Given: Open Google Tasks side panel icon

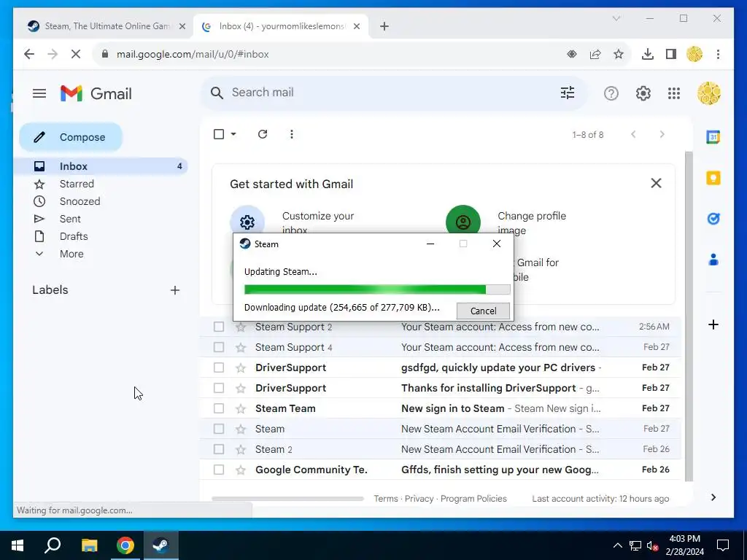Looking at the screenshot, I should pyautogui.click(x=713, y=219).
